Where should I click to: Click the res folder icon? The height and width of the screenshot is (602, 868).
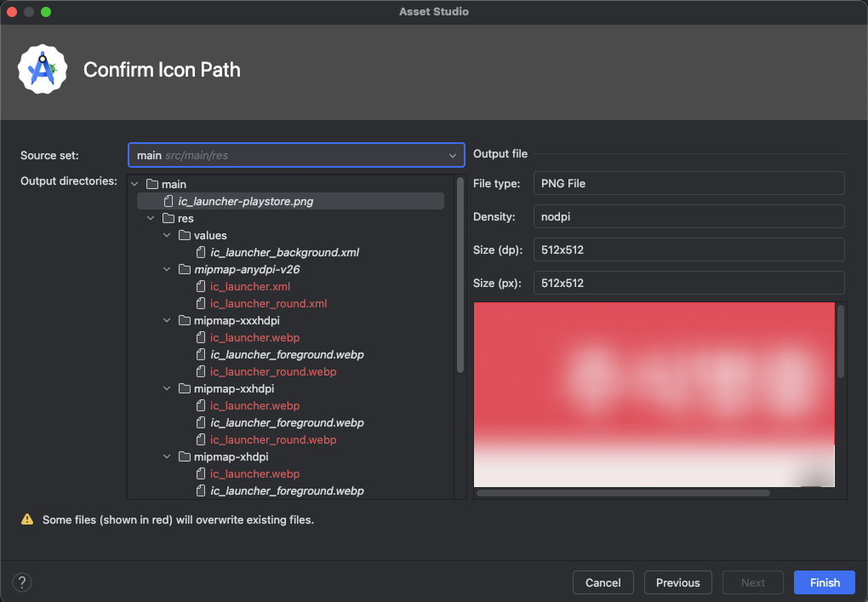[168, 218]
